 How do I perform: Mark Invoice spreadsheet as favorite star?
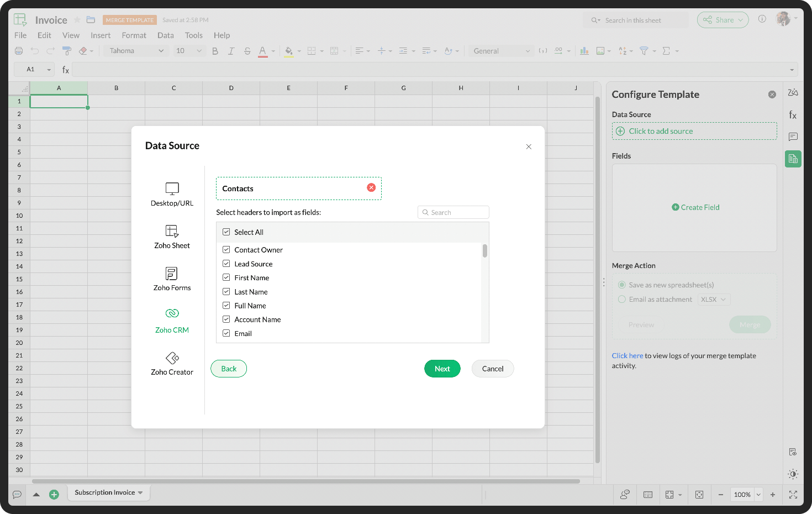coord(77,20)
